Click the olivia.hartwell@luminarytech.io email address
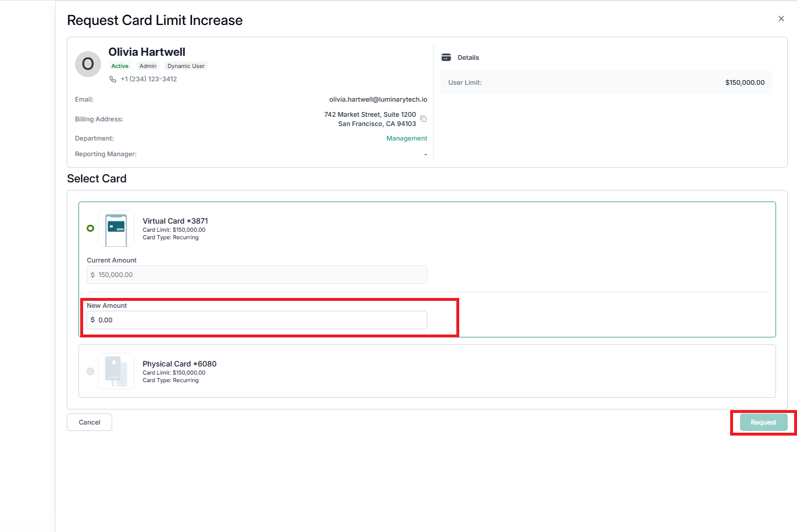This screenshot has width=797, height=532. [x=378, y=99]
